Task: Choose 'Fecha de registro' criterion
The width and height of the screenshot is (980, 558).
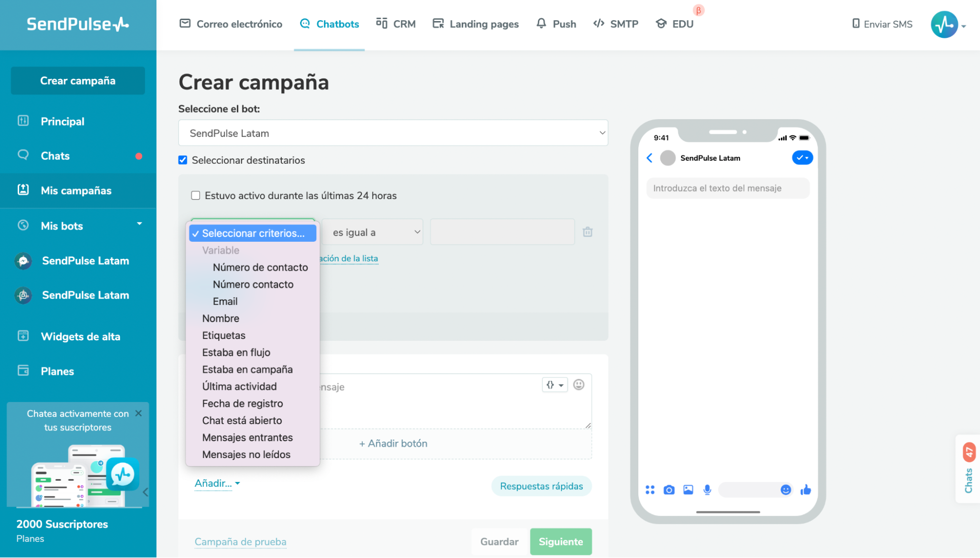Action: (242, 404)
